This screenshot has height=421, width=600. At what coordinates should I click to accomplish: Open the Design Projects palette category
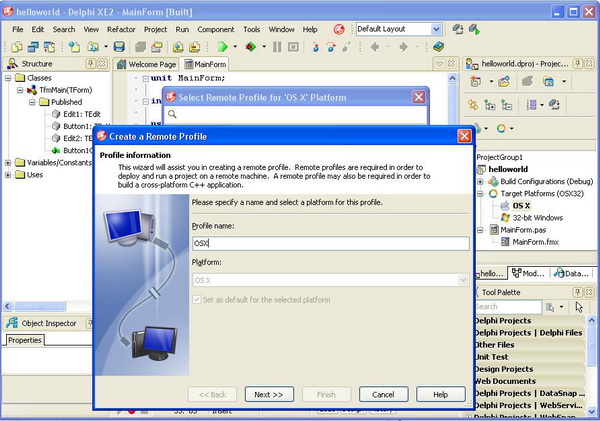(529, 369)
